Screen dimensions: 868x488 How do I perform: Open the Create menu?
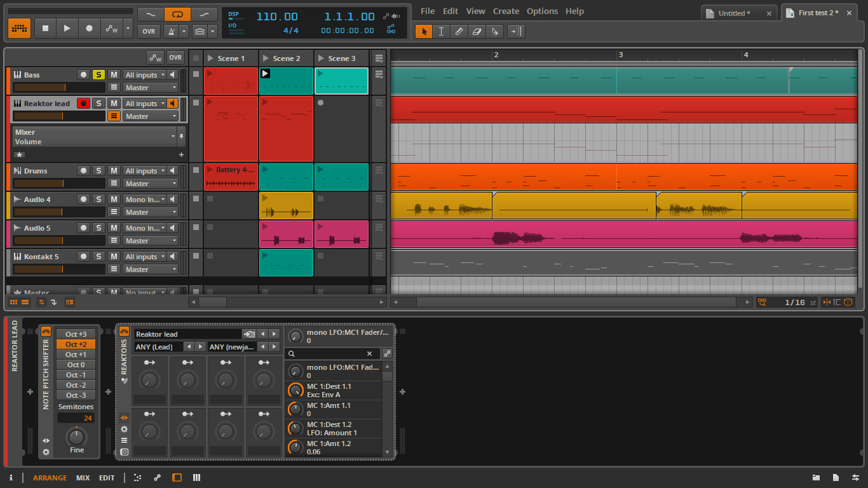tap(506, 11)
